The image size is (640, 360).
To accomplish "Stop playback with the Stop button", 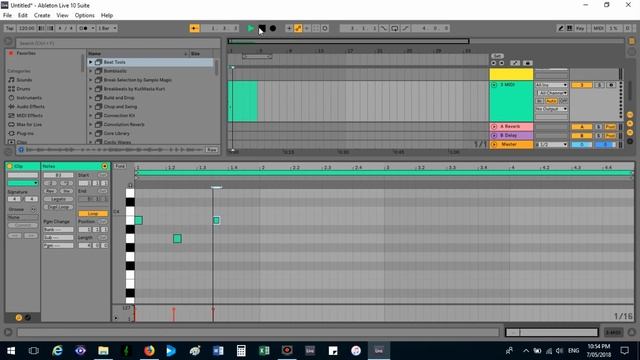I will pyautogui.click(x=262, y=28).
